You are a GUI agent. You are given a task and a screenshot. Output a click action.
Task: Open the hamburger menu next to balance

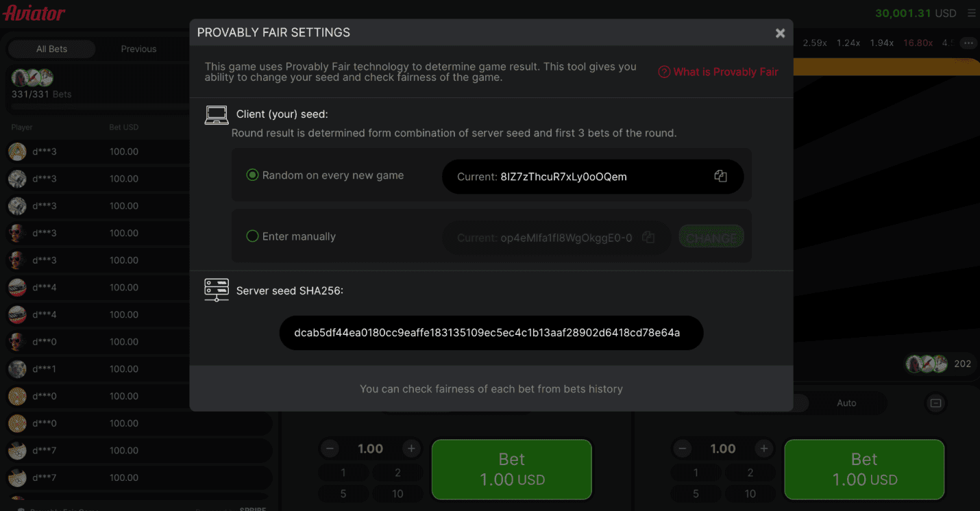pyautogui.click(x=971, y=13)
